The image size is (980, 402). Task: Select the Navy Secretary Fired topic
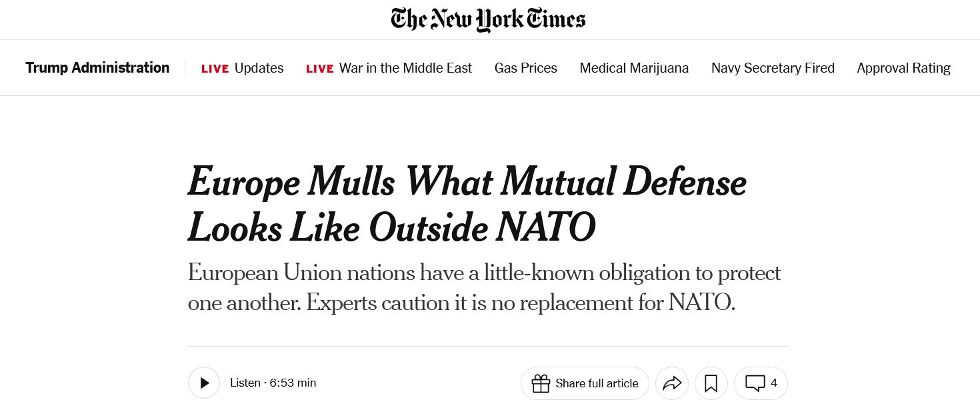pos(773,68)
